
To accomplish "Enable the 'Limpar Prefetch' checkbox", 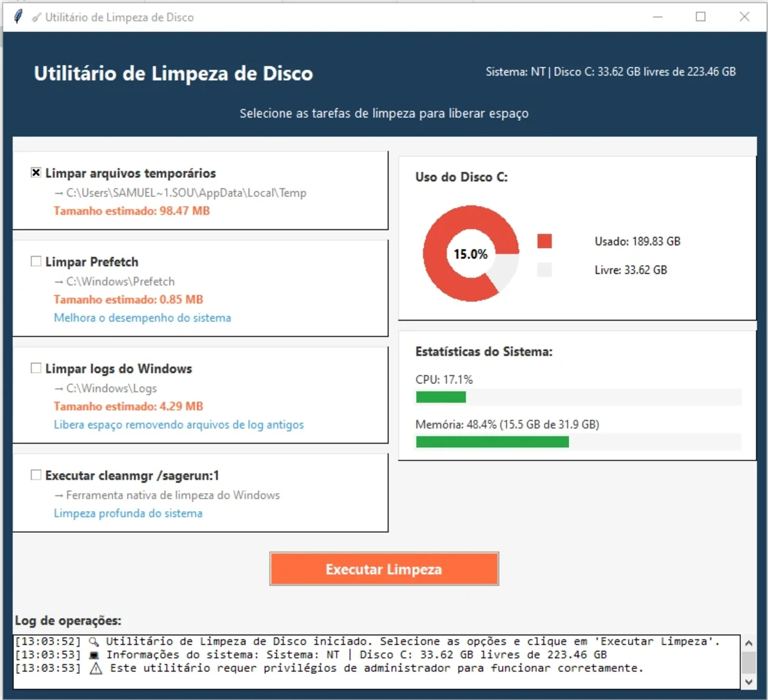I will click(x=36, y=262).
